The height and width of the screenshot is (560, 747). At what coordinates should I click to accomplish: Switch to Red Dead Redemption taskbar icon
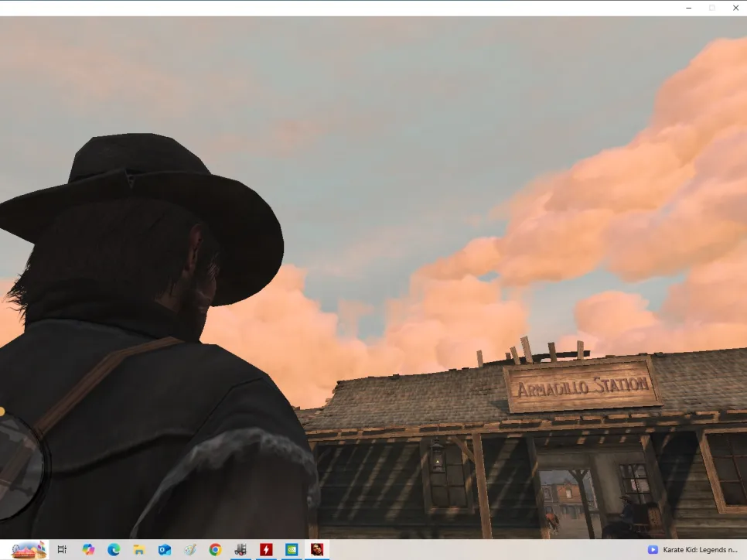[317, 549]
